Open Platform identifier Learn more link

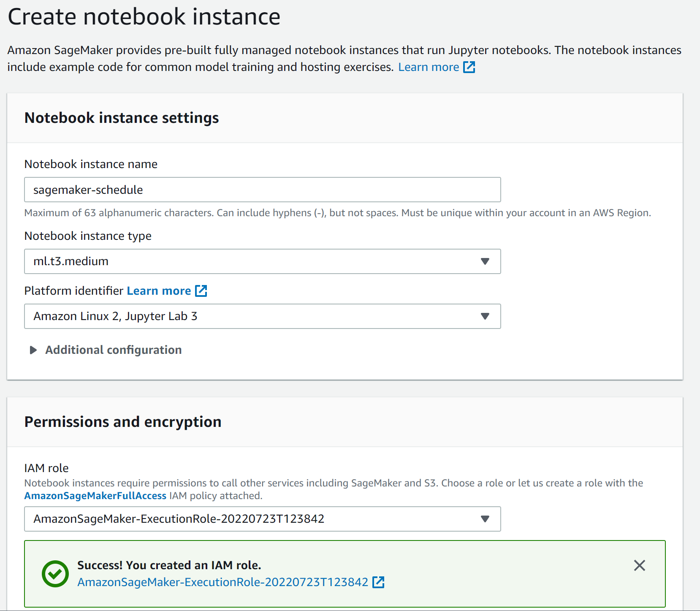click(x=159, y=291)
